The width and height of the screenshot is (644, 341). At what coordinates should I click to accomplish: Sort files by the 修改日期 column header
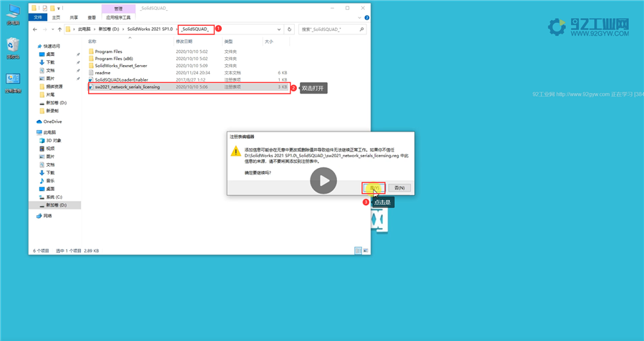tap(198, 41)
